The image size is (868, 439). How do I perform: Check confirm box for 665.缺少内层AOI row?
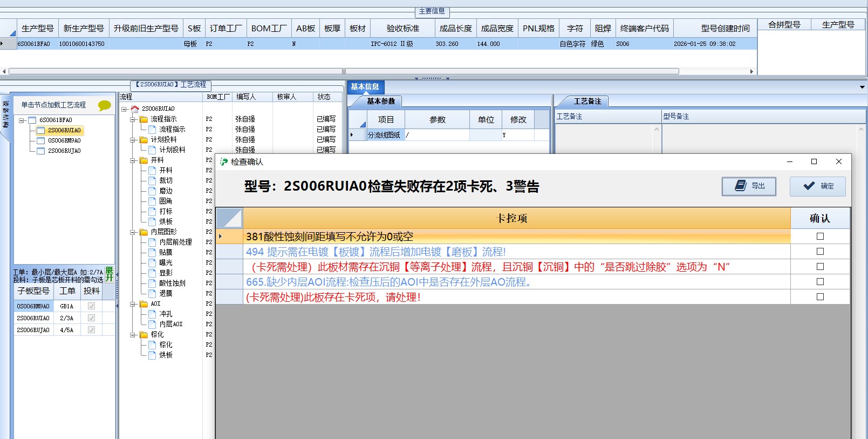tap(820, 282)
